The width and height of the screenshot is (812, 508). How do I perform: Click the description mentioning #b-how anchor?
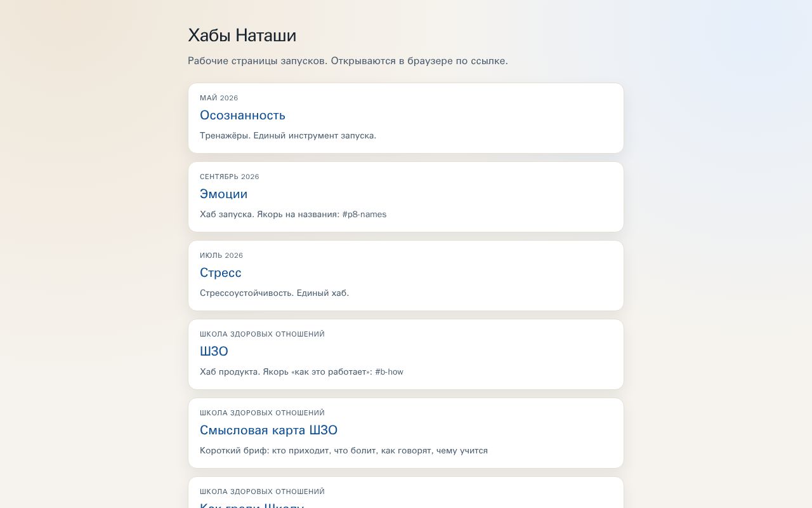point(301,371)
